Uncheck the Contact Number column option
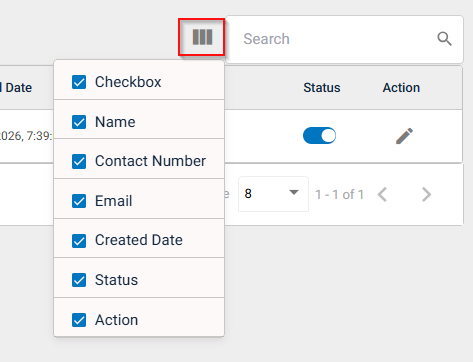Viewport: 473px width, 362px height. pyautogui.click(x=79, y=161)
